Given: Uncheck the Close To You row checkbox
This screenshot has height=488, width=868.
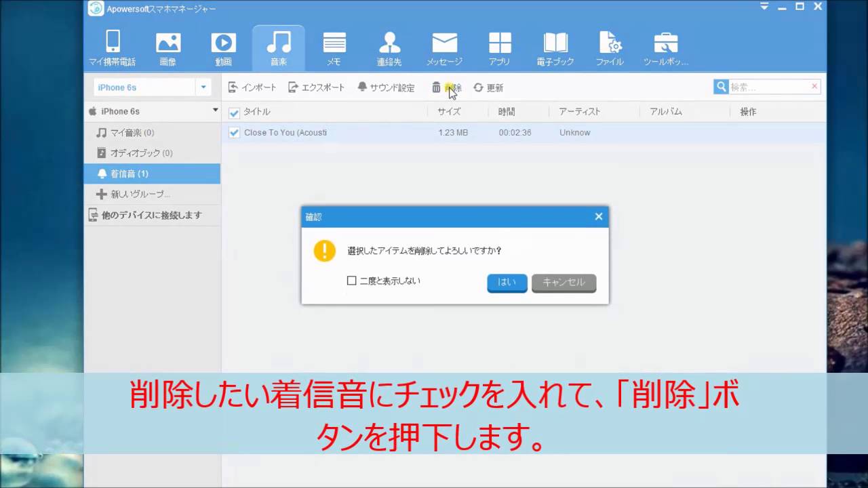Looking at the screenshot, I should [234, 132].
